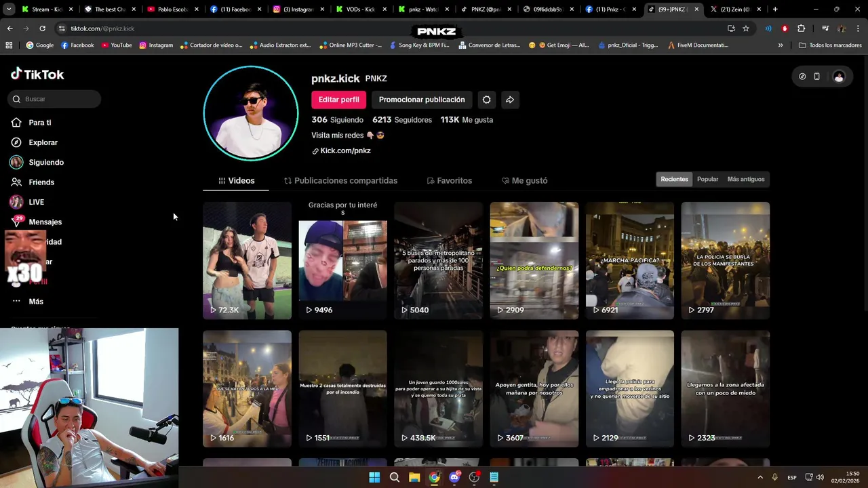Open the browser extensions puzzle icon
The image size is (868, 488).
click(802, 28)
